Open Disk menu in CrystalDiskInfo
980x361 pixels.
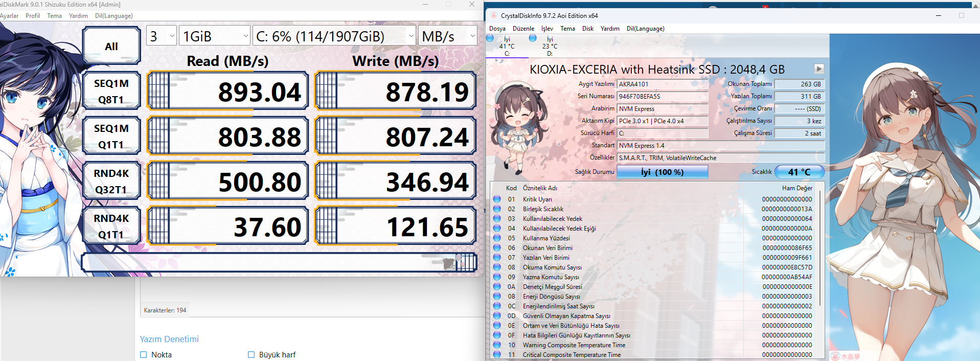click(588, 29)
